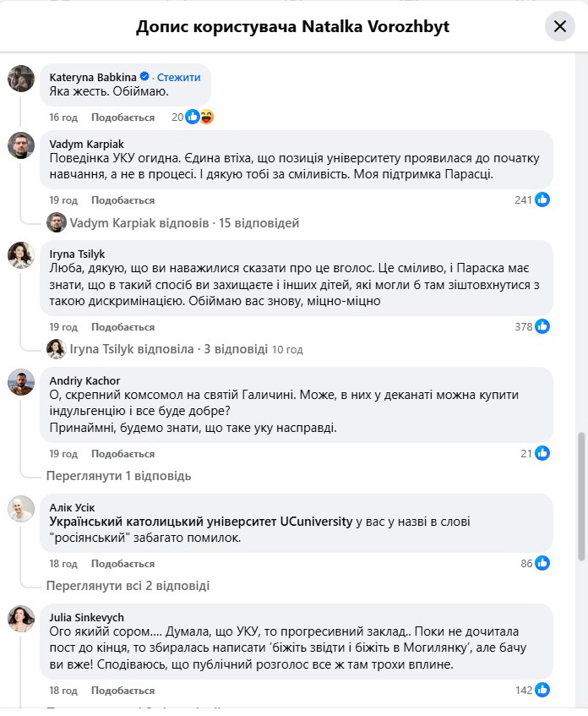The width and height of the screenshot is (588, 716).
Task: Click Алік Усік's avatar
Action: point(21,509)
